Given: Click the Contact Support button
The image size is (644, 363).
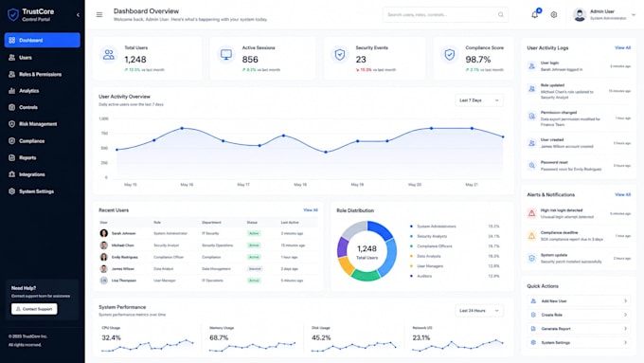Looking at the screenshot, I should pos(34,309).
